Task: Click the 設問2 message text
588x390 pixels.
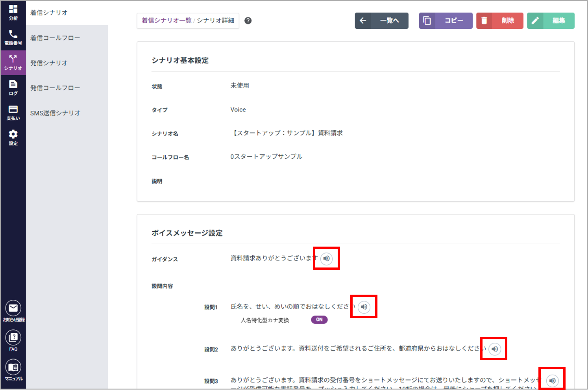Action: (x=358, y=348)
